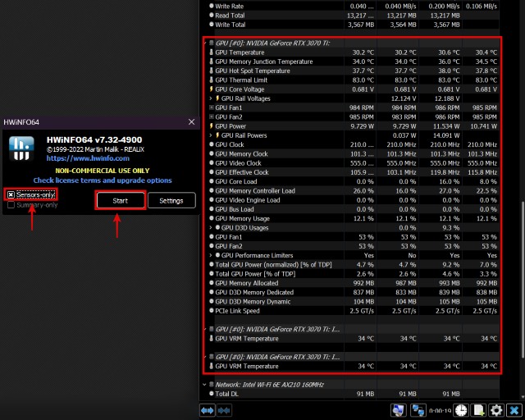Viewport: 525px width, 420px height.
Task: Close sensors with the blue X icon
Action: (514, 409)
